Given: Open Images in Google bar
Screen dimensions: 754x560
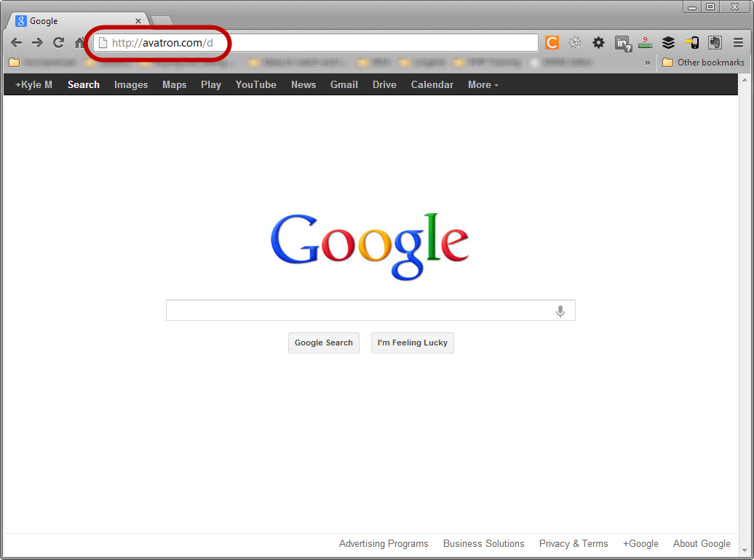Looking at the screenshot, I should 131,84.
